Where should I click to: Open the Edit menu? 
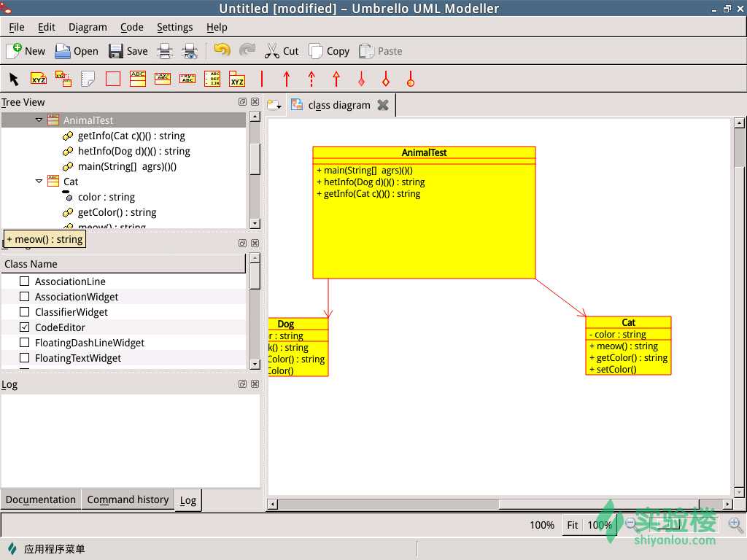point(46,27)
